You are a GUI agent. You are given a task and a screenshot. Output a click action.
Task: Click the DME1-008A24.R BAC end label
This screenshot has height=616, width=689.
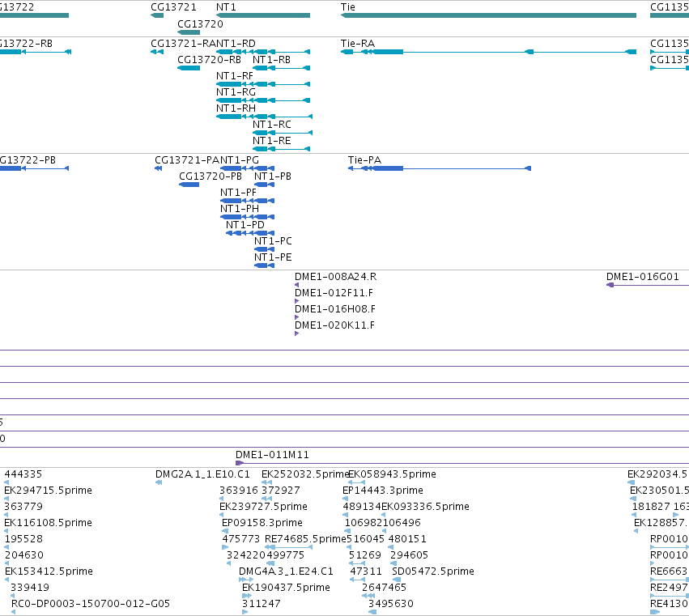[336, 277]
